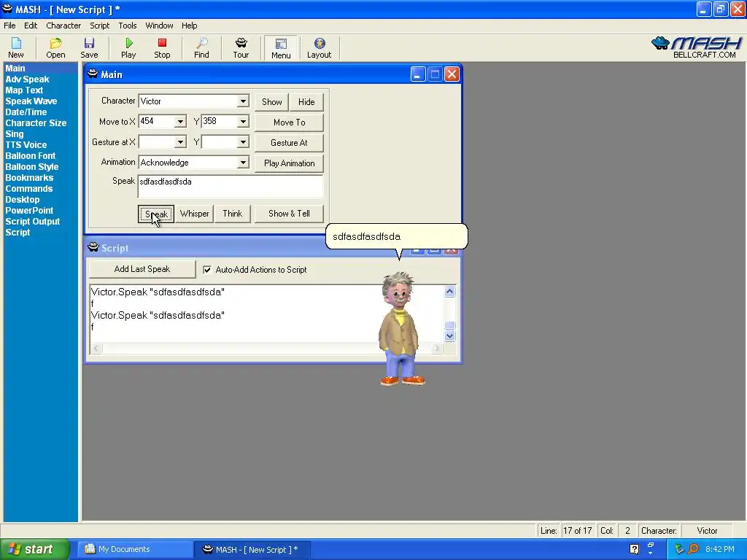Run the script with the green Play icon
747x560 pixels.
(x=128, y=48)
